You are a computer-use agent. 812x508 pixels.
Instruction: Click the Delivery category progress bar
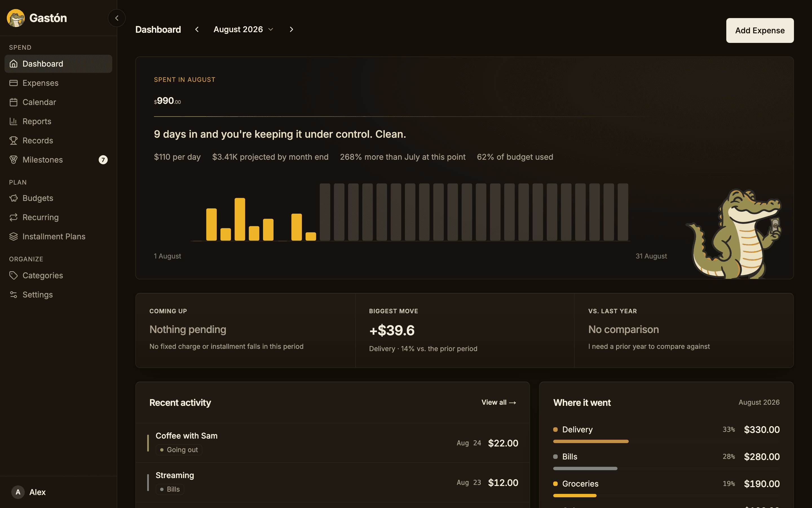[591, 441]
